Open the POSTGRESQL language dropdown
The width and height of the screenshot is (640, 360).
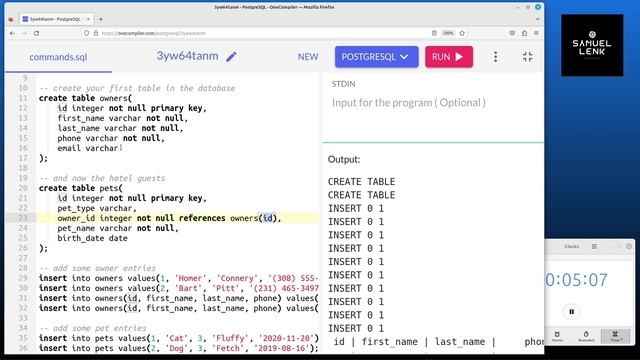coord(376,57)
